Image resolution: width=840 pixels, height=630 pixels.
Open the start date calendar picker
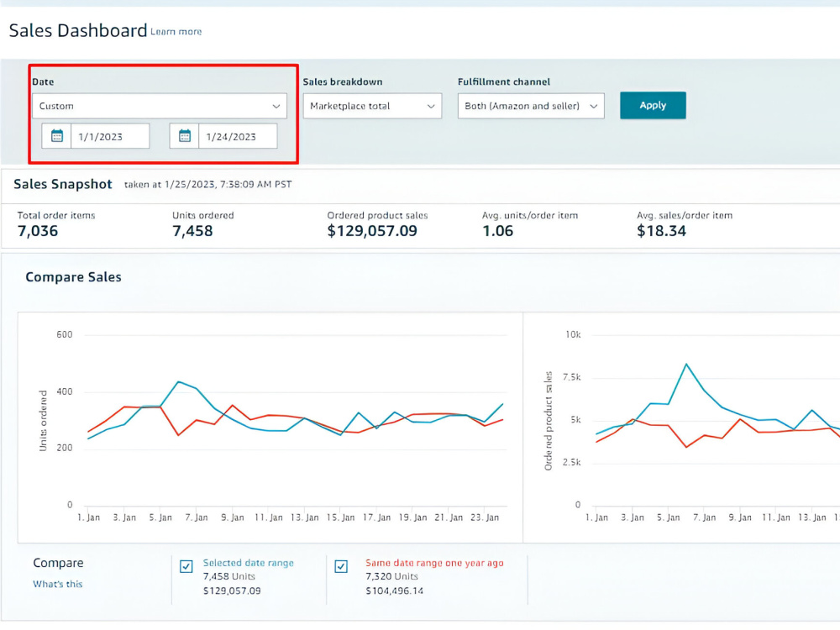point(57,136)
